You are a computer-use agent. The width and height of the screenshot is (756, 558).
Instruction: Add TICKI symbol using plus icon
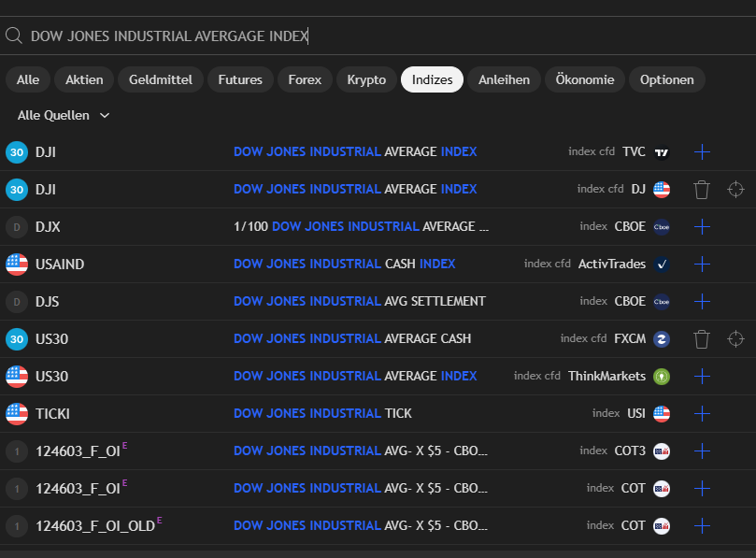point(703,414)
